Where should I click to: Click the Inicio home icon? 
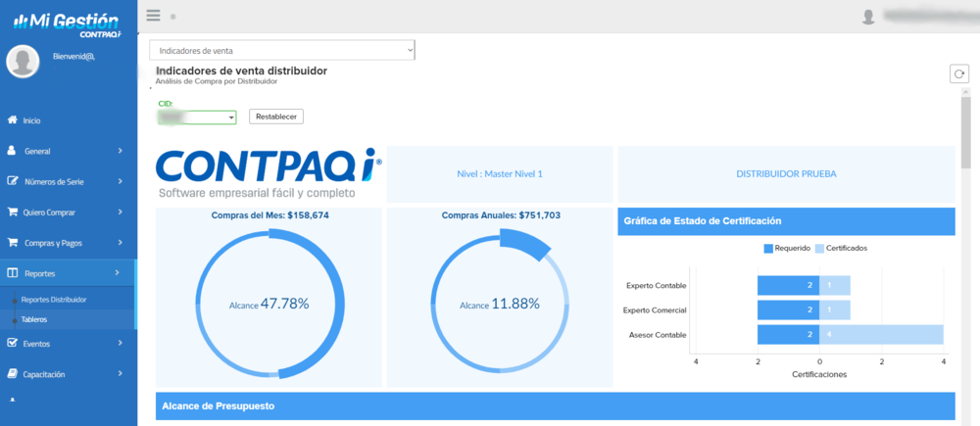click(x=12, y=120)
